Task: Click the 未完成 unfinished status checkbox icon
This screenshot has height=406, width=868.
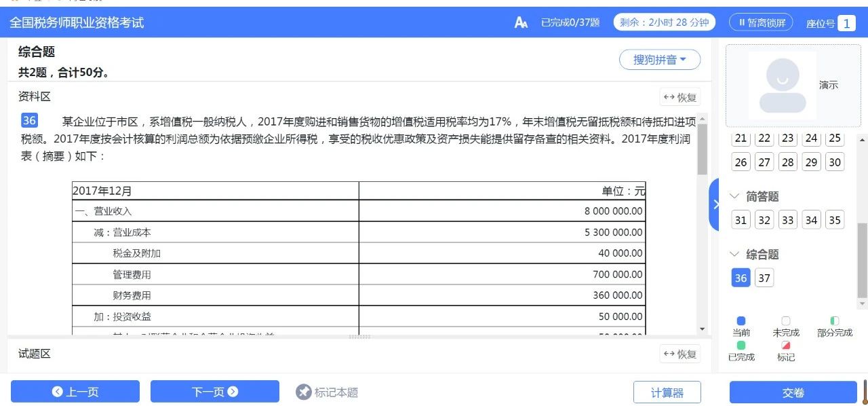Action: tap(785, 320)
